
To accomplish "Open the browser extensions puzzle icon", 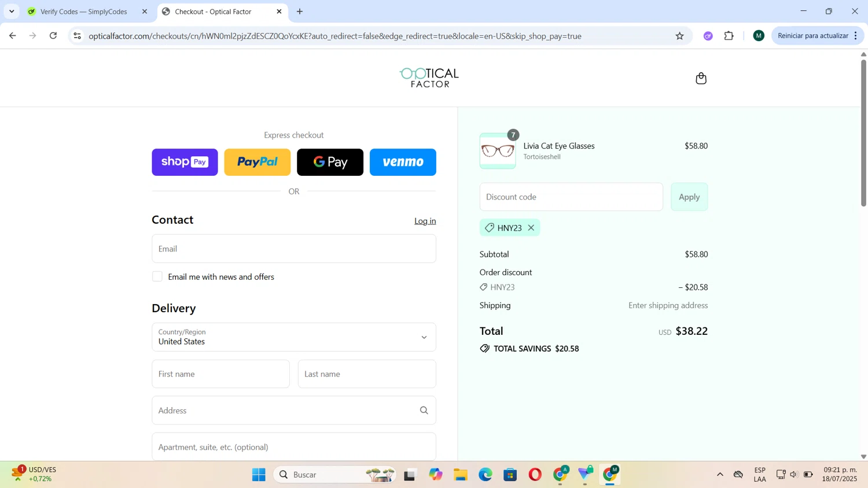I will (729, 36).
